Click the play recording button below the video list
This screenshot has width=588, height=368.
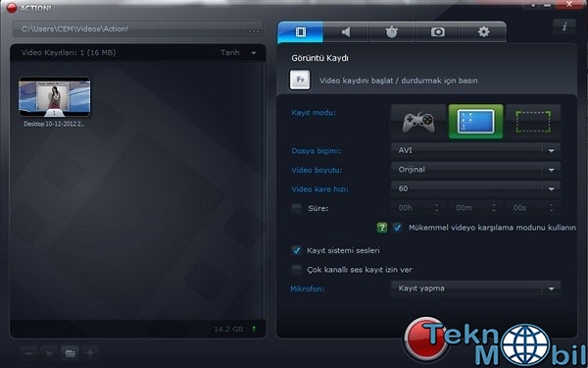(x=50, y=353)
